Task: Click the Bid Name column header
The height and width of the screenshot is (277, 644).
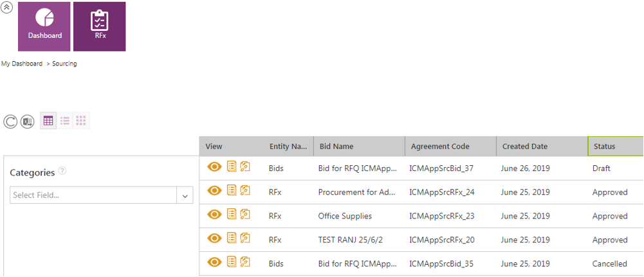Action: coord(336,147)
